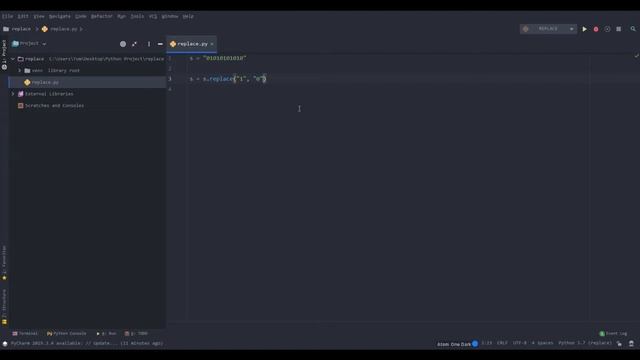Toggle the Favorites side tab
The width and height of the screenshot is (640, 360).
coord(4,262)
